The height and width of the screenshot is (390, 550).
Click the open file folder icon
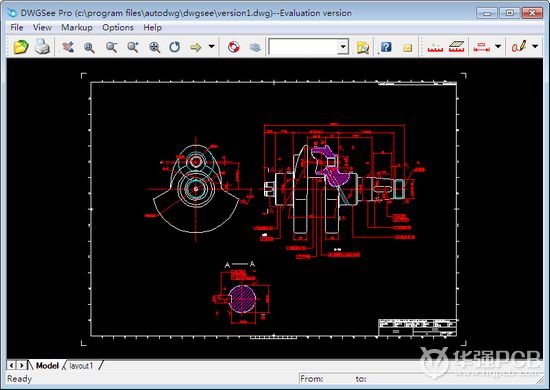pyautogui.click(x=21, y=47)
